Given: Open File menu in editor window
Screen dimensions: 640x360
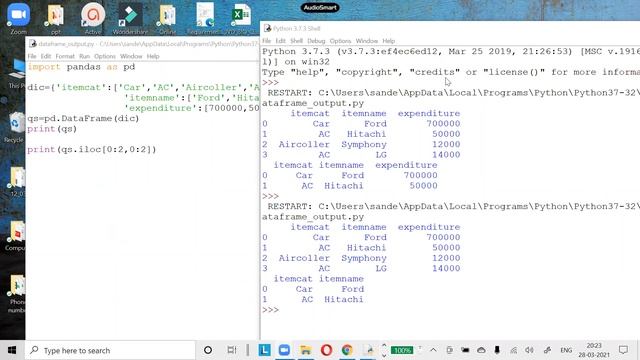Looking at the screenshot, I should 32,56.
